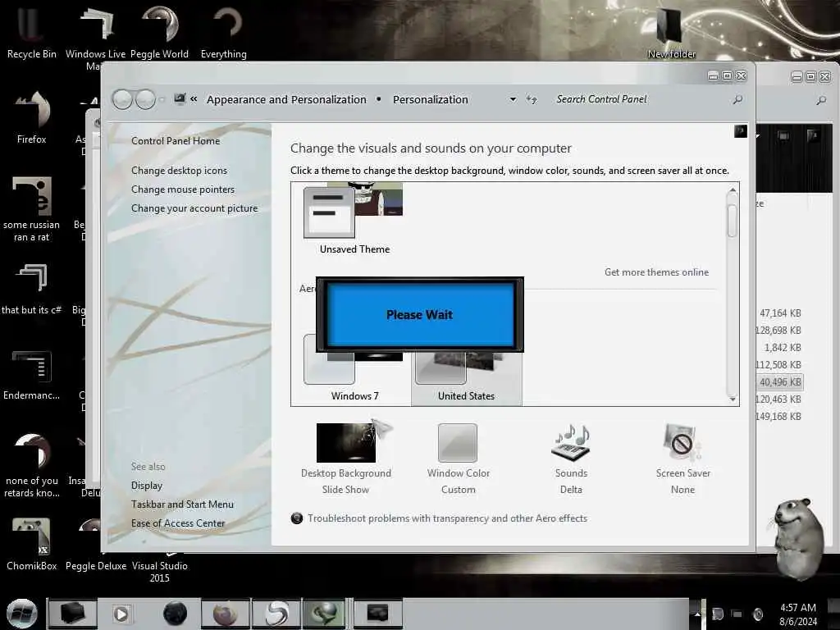Open the Endermanc... desktop icon

(x=32, y=375)
